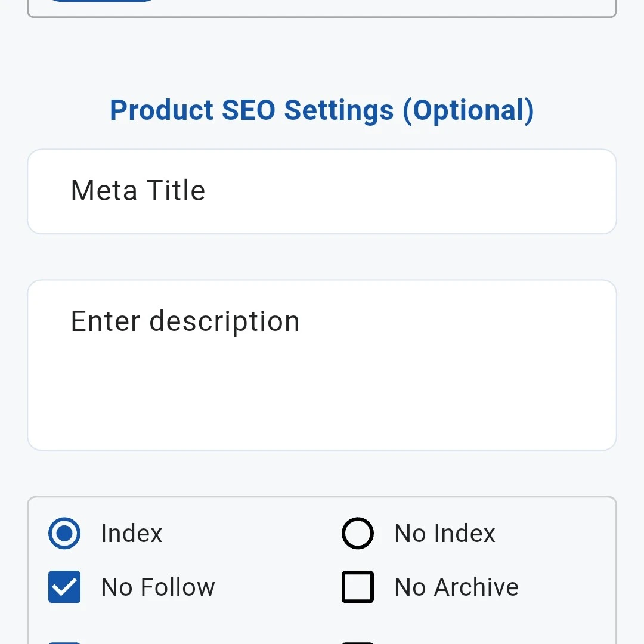
Task: Toggle the cut-off empty checkbox below No Archive
Action: [358, 642]
